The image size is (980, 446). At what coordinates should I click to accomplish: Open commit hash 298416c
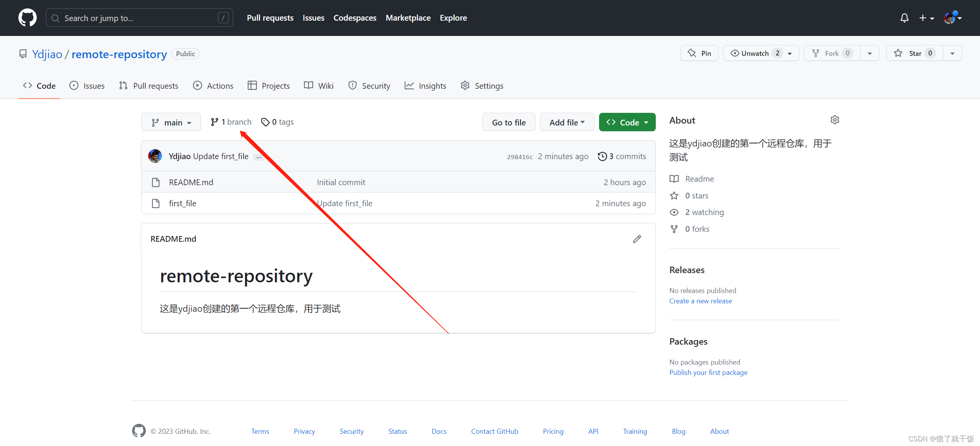519,157
